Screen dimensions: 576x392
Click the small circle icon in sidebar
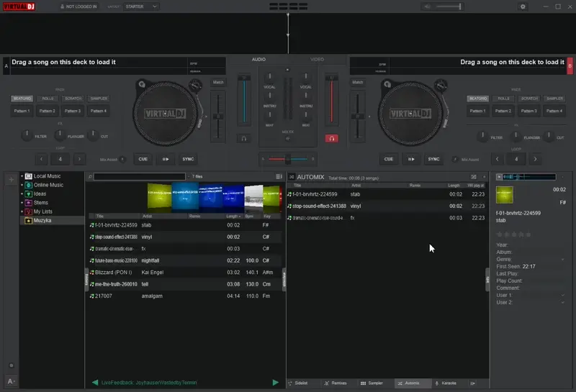coord(12,365)
